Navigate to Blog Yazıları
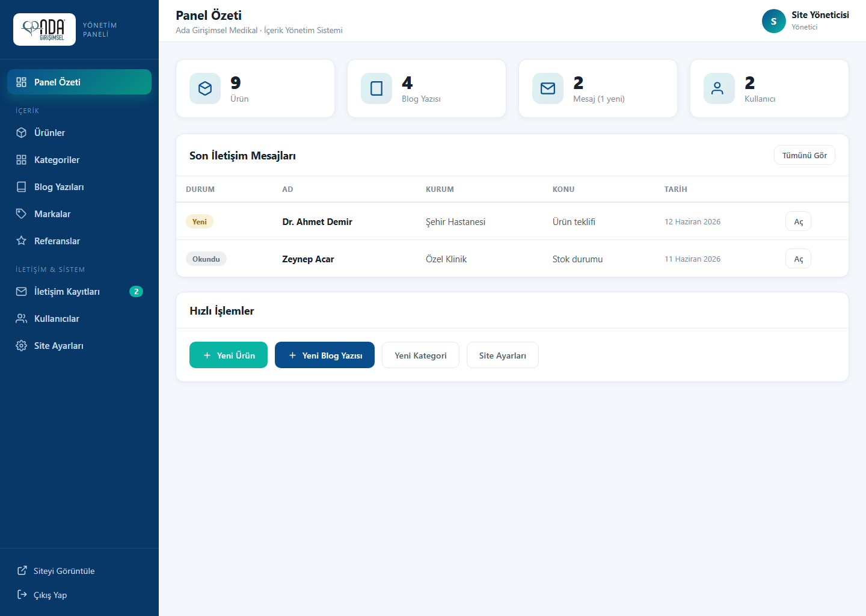Image resolution: width=866 pixels, height=616 pixels. coord(79,187)
